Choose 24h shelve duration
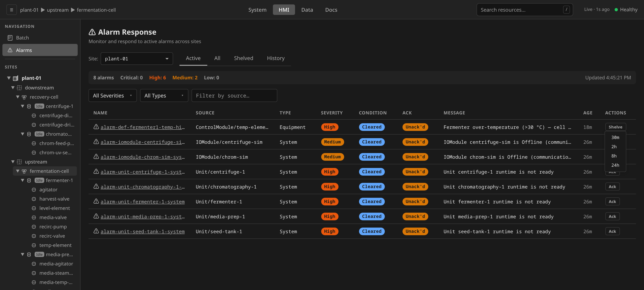644x290 pixels. [x=615, y=165]
